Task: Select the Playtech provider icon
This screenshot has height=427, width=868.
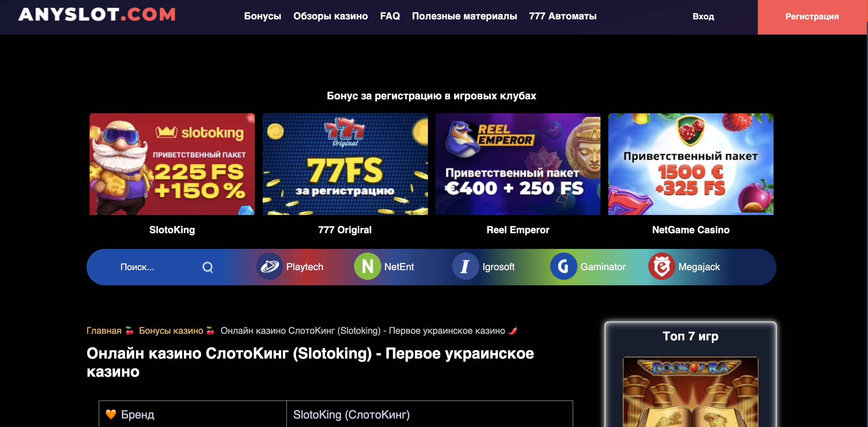Action: (x=269, y=266)
